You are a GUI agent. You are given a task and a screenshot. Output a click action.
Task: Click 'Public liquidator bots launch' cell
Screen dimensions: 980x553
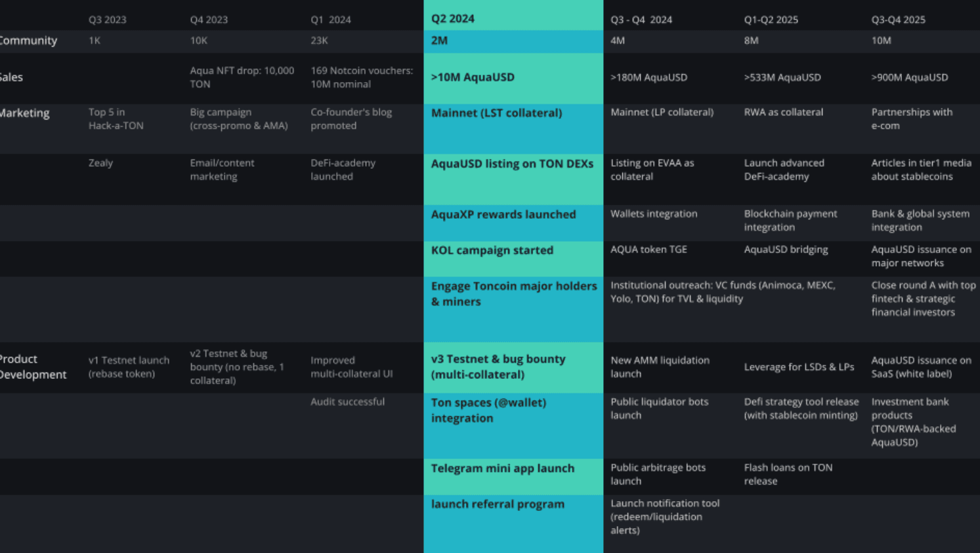tap(659, 408)
